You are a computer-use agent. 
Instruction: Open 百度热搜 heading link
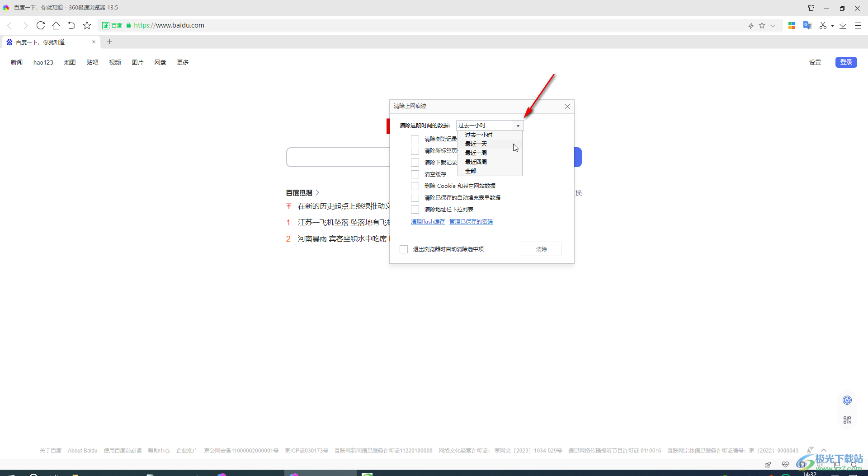point(302,193)
